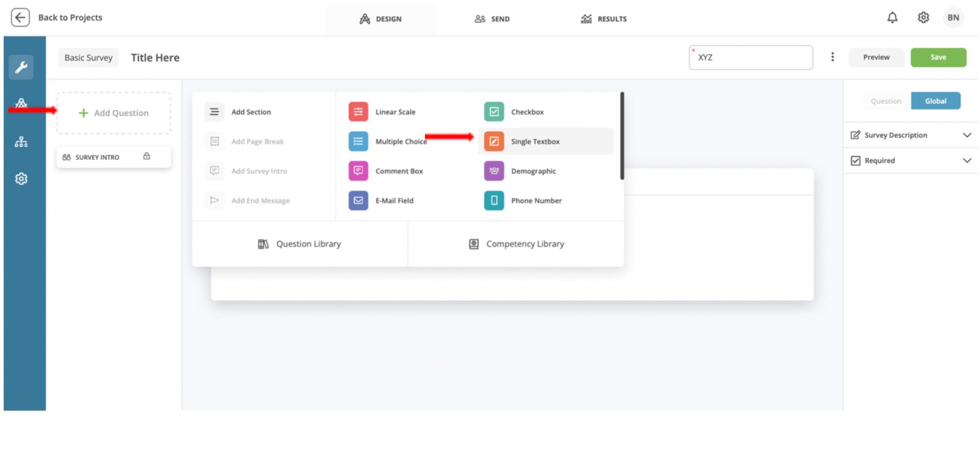Choose the Linear Scale question icon
The image size is (980, 456).
tap(358, 112)
